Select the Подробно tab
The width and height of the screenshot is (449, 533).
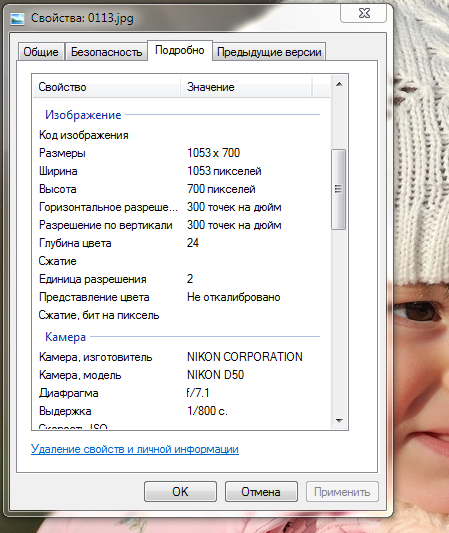180,50
